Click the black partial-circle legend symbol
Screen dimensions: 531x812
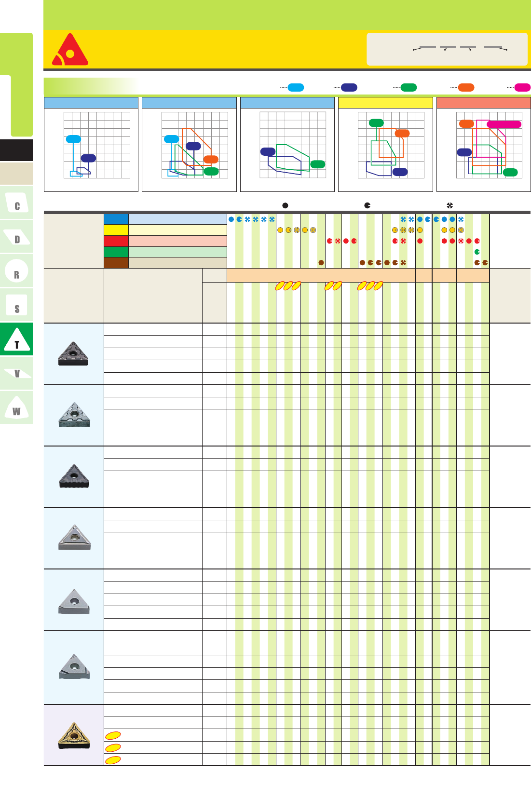(x=368, y=205)
